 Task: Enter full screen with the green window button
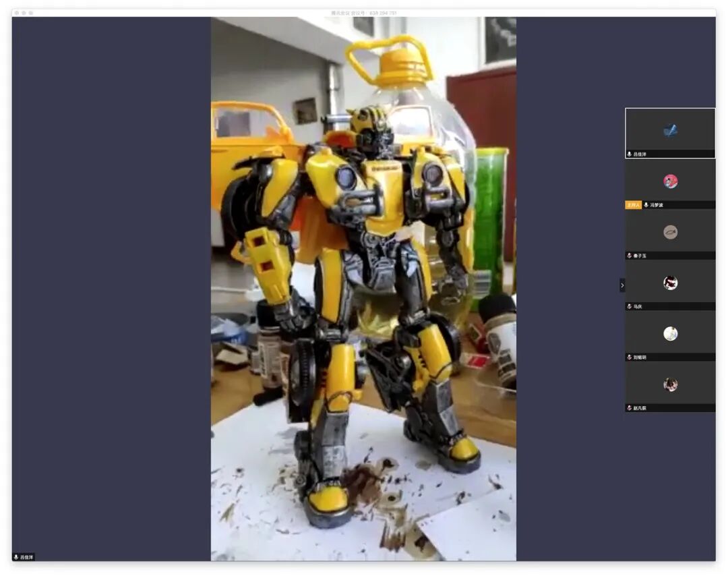[x=30, y=13]
